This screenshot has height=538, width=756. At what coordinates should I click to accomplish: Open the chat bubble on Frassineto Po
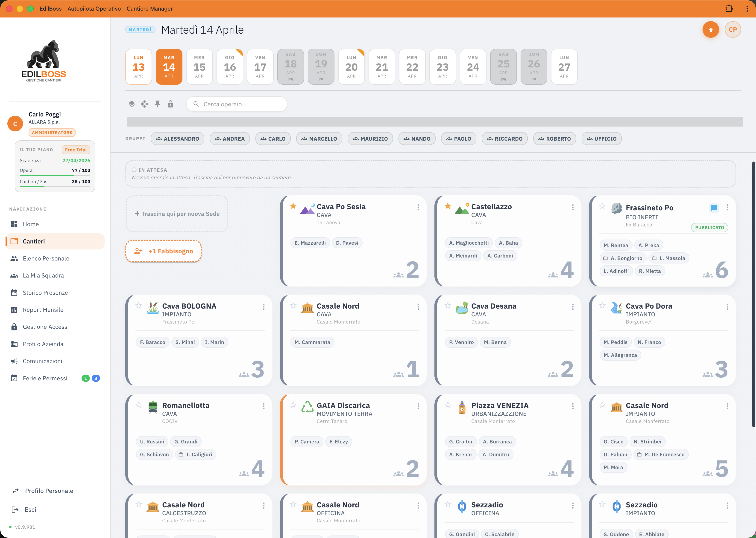[714, 208]
